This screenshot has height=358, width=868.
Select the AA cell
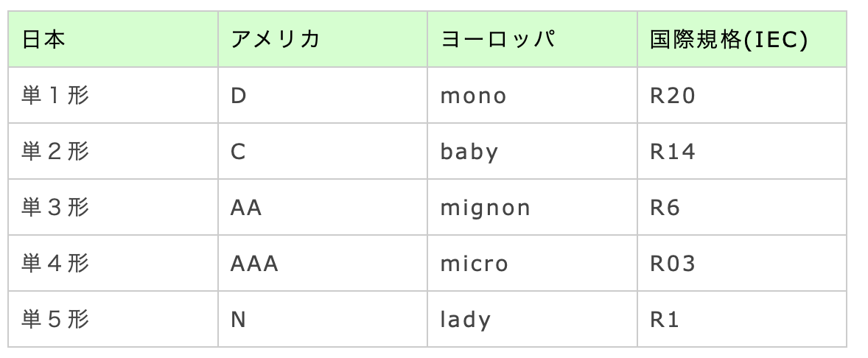click(x=246, y=208)
